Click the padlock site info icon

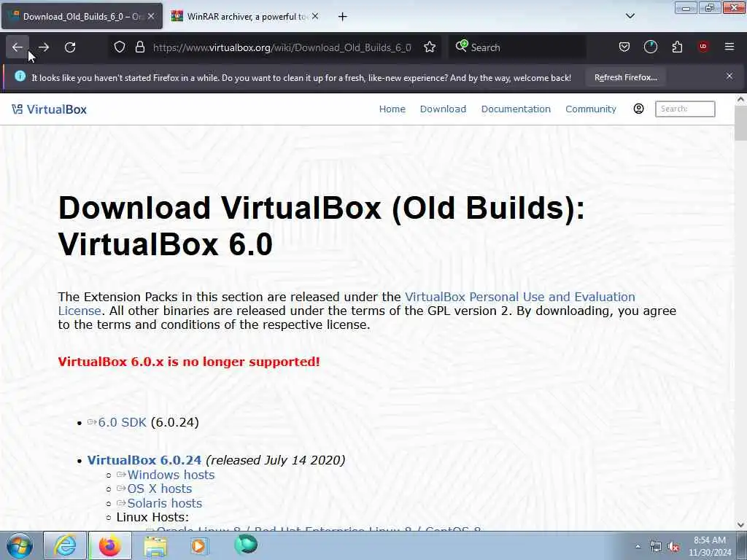pos(139,47)
